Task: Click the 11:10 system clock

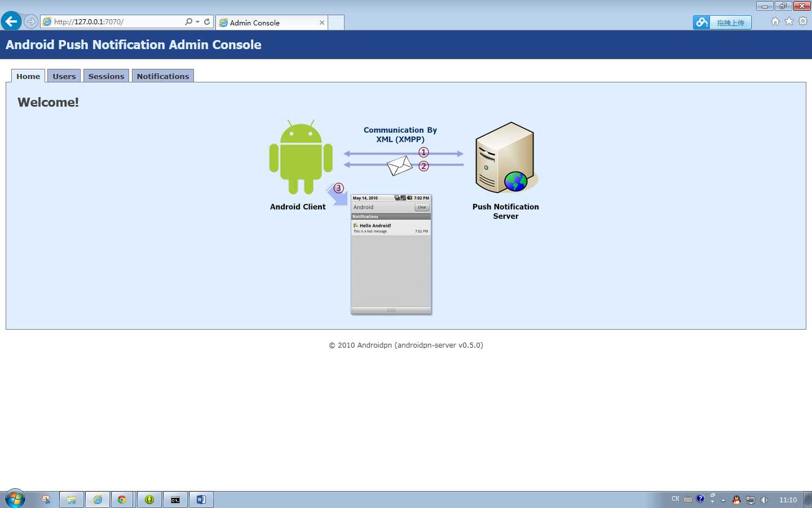Action: point(788,500)
